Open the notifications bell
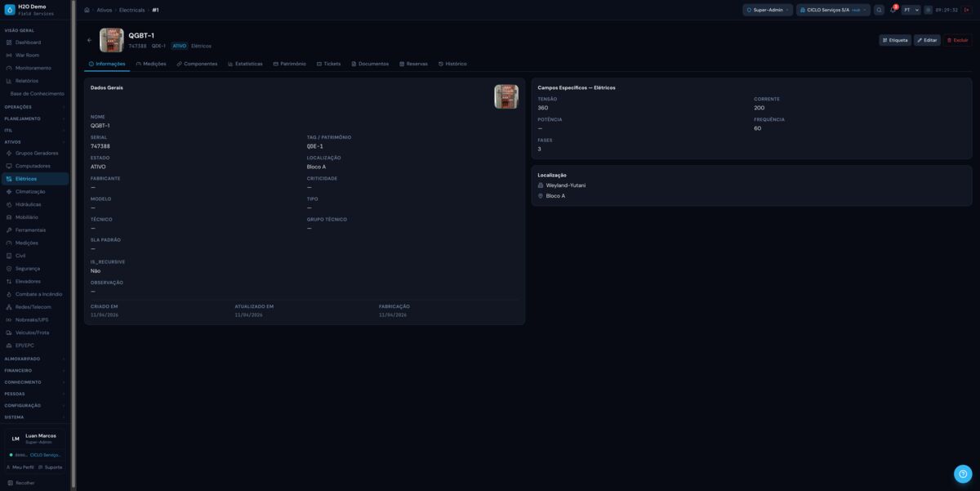The height and width of the screenshot is (491, 980). click(893, 10)
